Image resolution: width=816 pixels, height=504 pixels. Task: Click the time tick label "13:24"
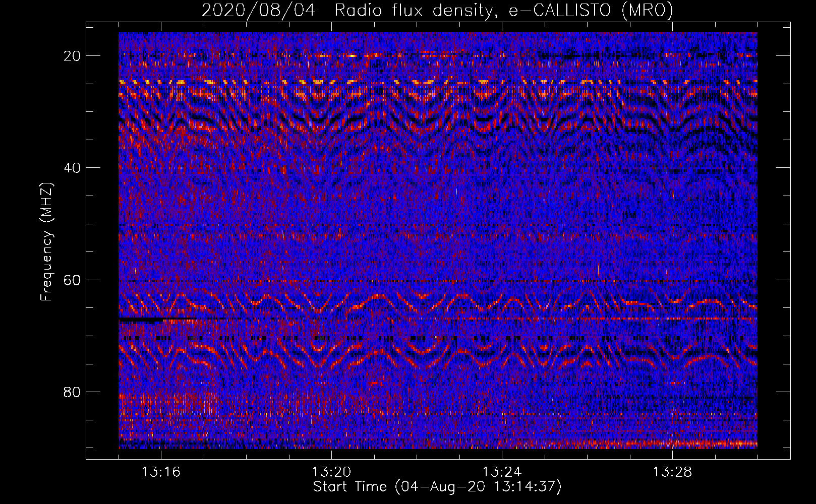pos(502,472)
